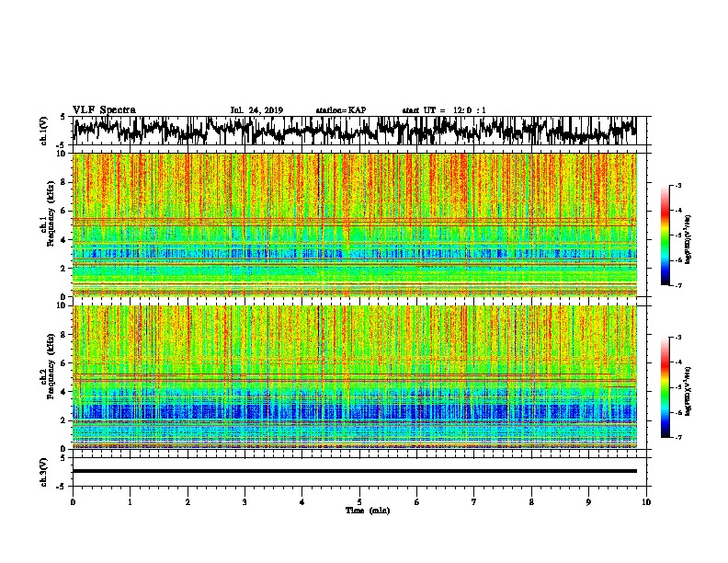Click the 4 kHz tick on ch.2 frequency axis
This screenshot has height=563, width=728.
[x=63, y=392]
